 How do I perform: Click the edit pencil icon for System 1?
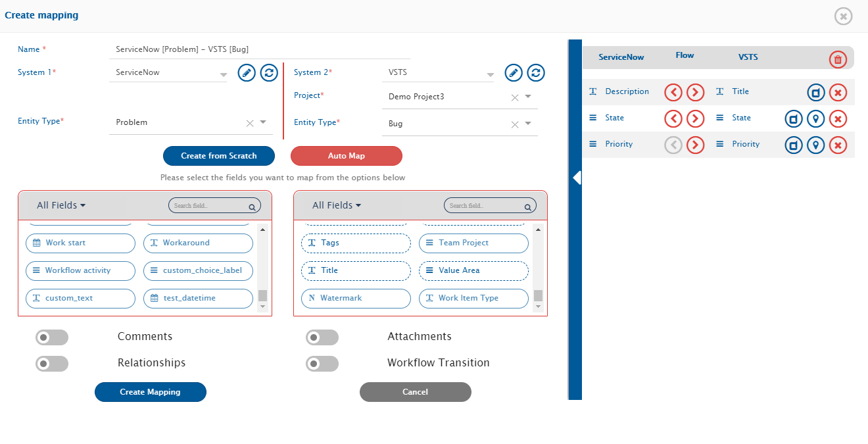pos(246,72)
